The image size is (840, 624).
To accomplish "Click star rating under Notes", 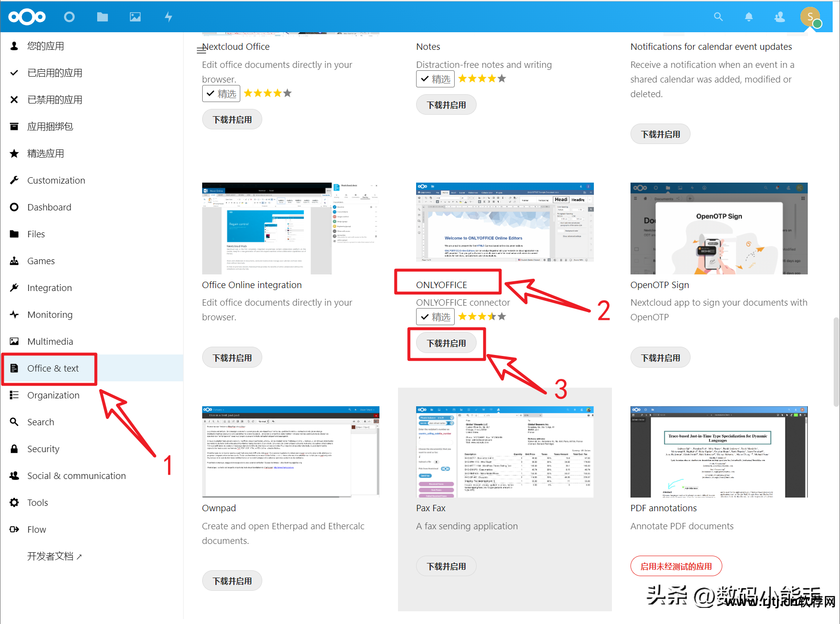I will point(482,79).
